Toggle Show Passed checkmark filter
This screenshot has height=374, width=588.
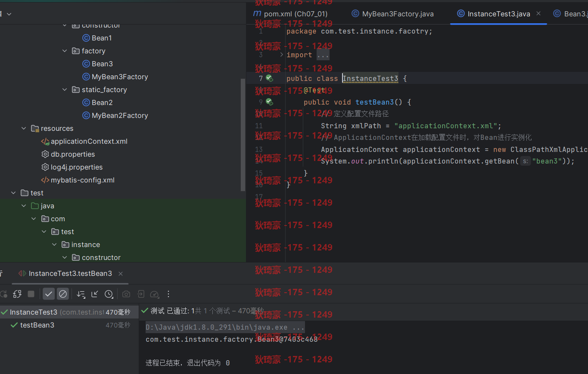click(49, 294)
